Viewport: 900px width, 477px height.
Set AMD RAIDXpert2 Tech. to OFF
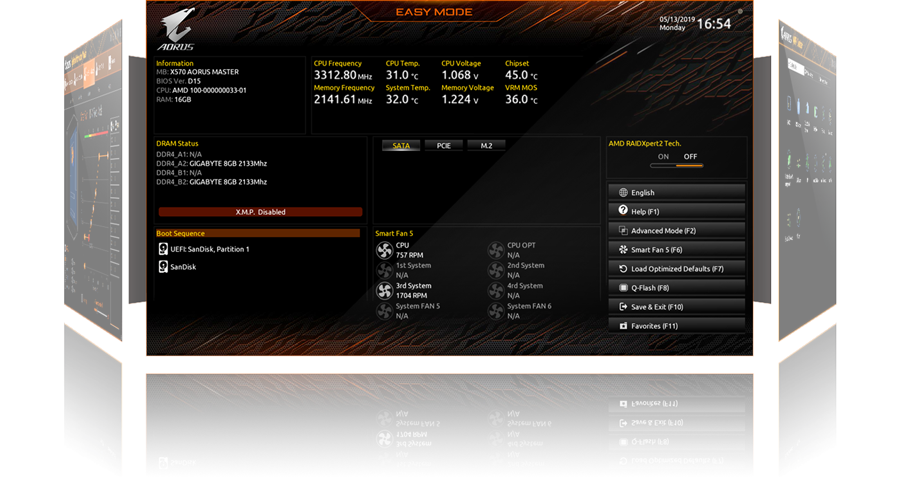pyautogui.click(x=690, y=157)
